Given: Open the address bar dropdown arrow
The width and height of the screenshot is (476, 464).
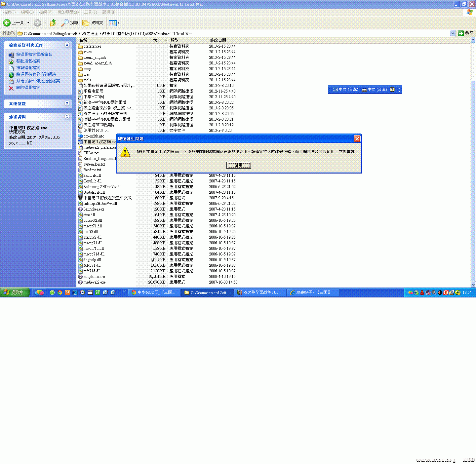Looking at the screenshot, I should point(453,33).
